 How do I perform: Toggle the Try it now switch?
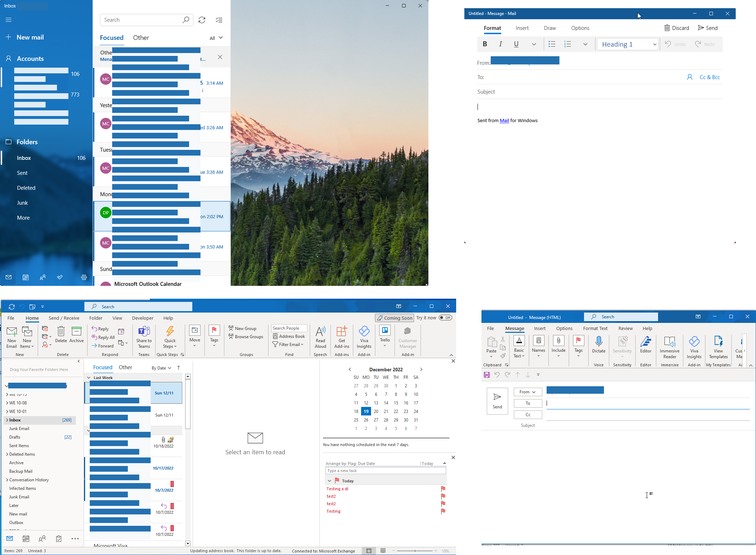click(445, 318)
